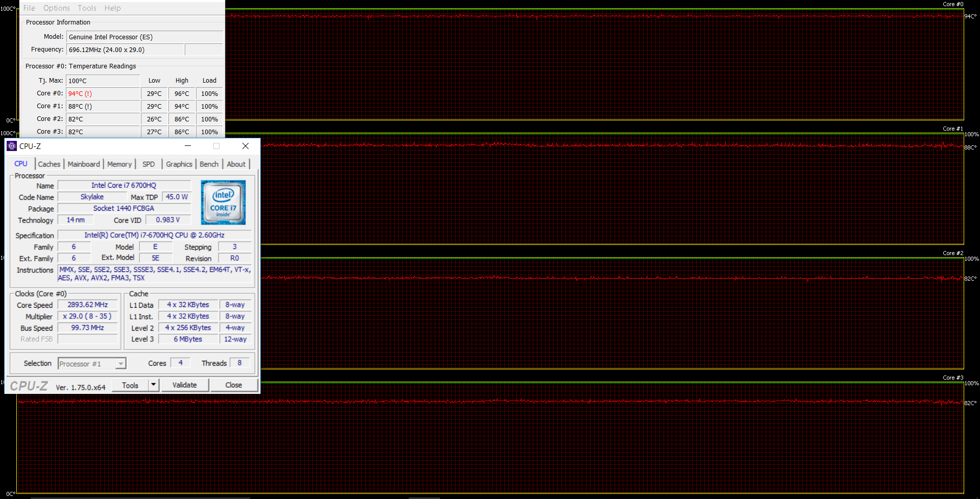Click the Core #3 Low value 27°C
Viewport: 980px width, 499px height.
click(x=154, y=132)
